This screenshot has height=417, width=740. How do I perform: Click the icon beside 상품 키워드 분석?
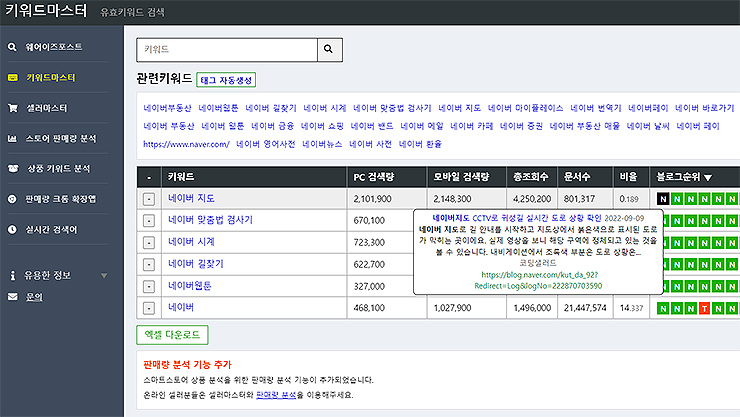(x=13, y=168)
